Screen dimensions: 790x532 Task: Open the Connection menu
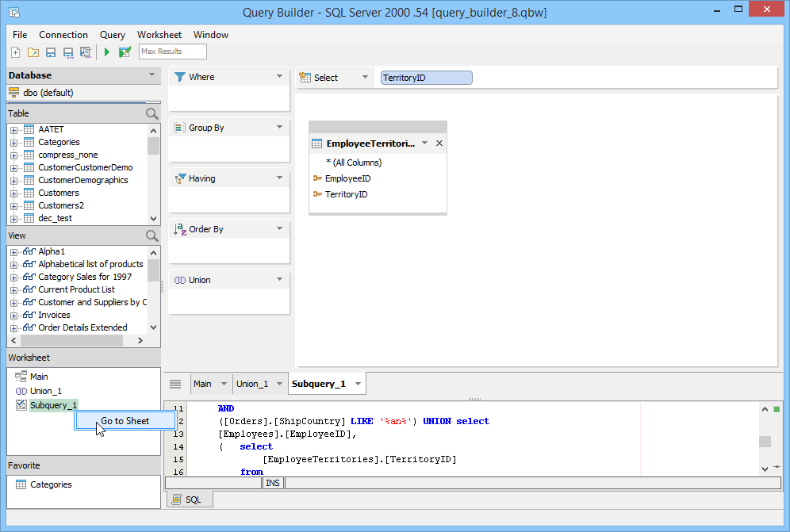pyautogui.click(x=63, y=35)
